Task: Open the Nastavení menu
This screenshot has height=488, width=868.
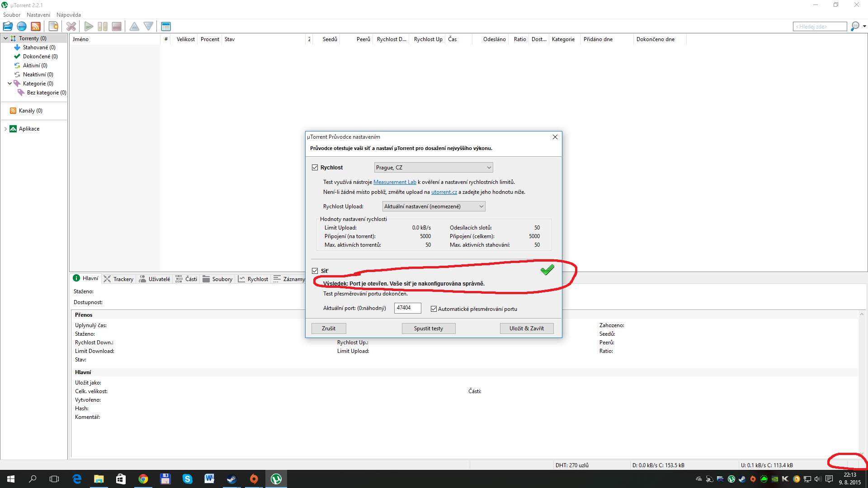Action: click(38, 15)
